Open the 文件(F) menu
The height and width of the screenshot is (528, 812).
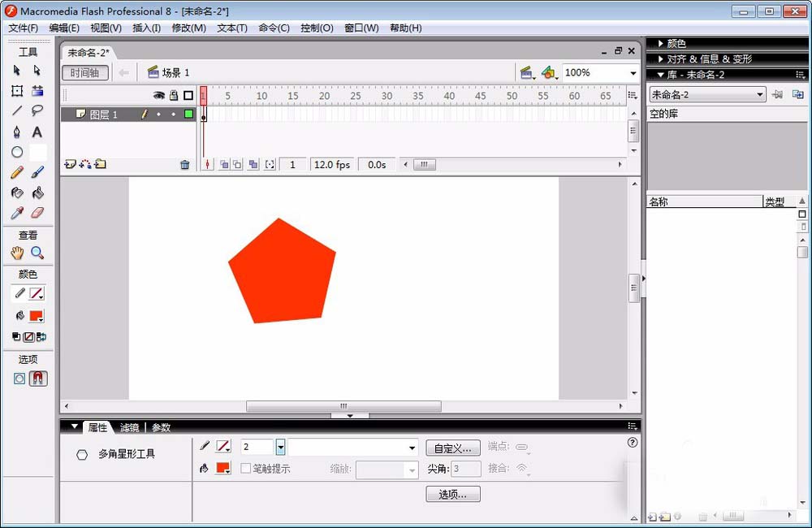coord(24,28)
